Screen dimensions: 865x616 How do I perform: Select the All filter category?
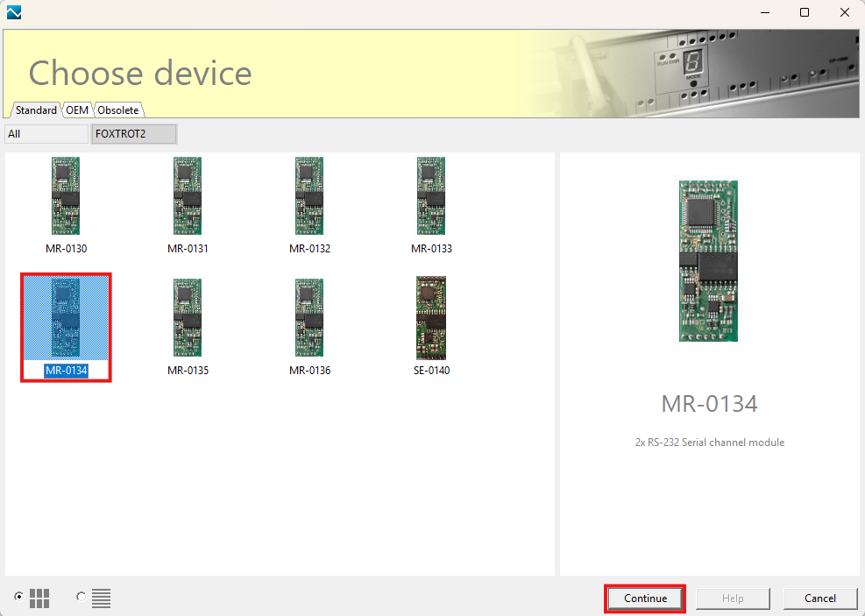tap(46, 134)
